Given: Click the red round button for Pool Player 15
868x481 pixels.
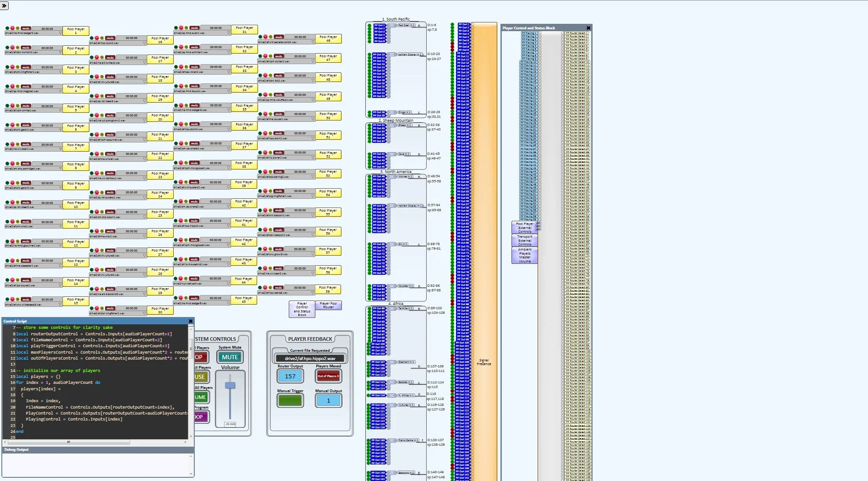Looking at the screenshot, I should (12, 299).
